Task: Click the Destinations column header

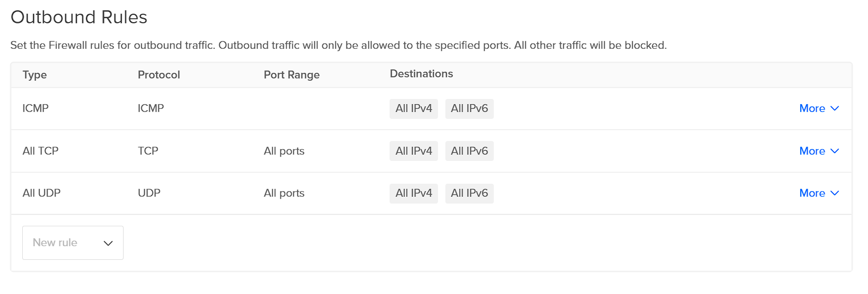Action: click(421, 74)
